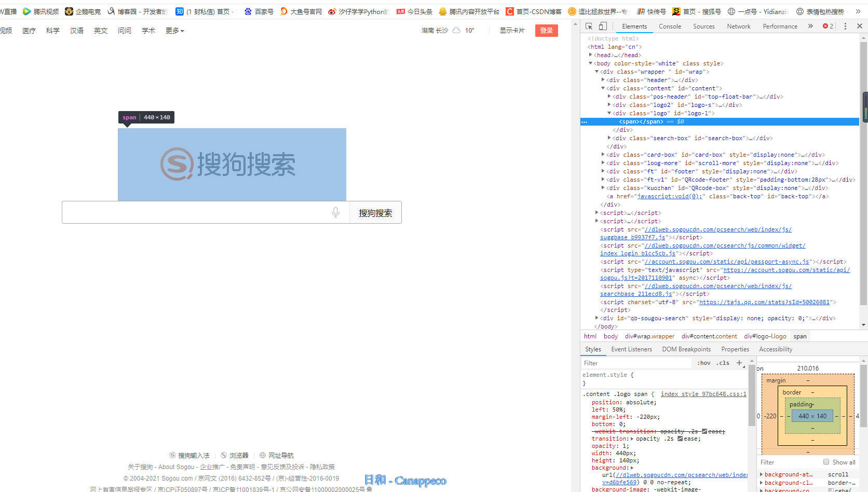
Task: Click the 搜狗输入法 footer link
Action: click(189, 455)
